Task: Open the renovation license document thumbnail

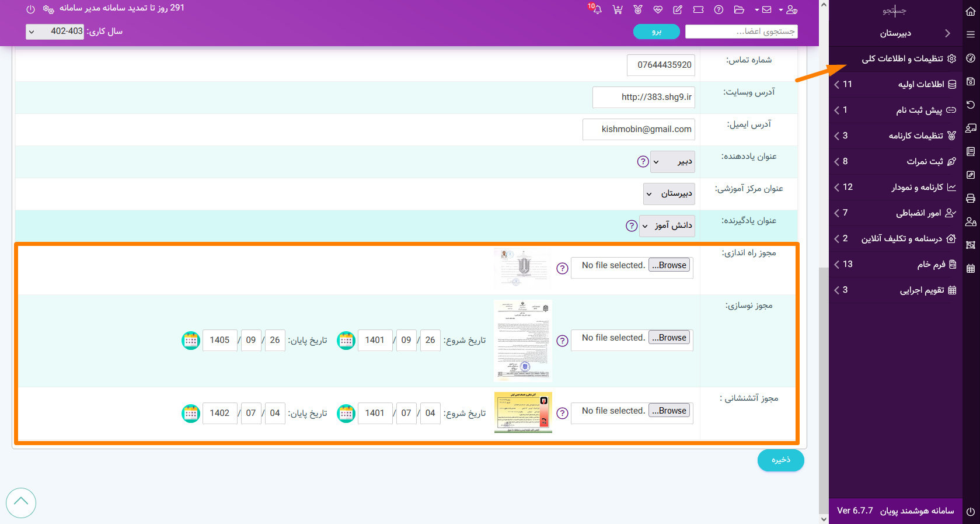Action: click(523, 340)
